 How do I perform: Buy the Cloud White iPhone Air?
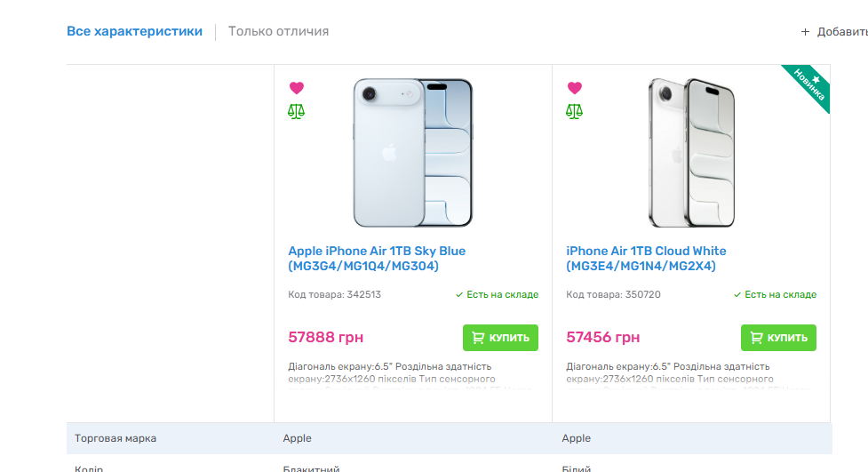tap(778, 338)
